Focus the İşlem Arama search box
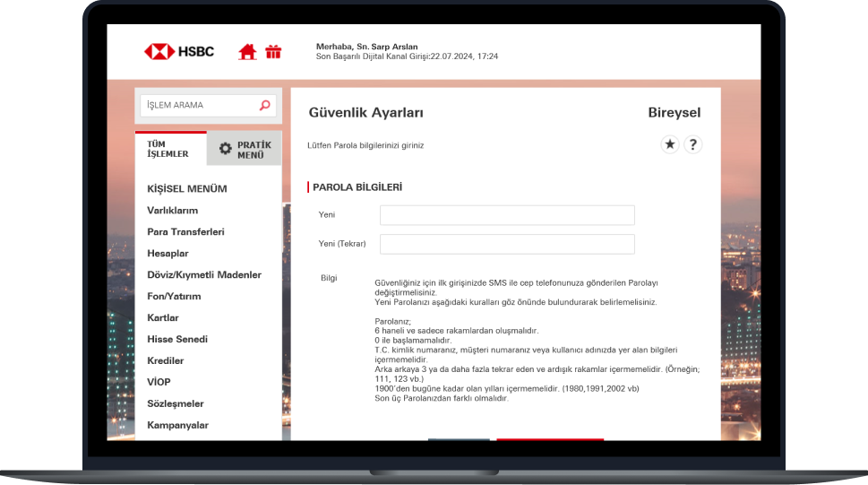The height and width of the screenshot is (485, 868). coord(199,106)
